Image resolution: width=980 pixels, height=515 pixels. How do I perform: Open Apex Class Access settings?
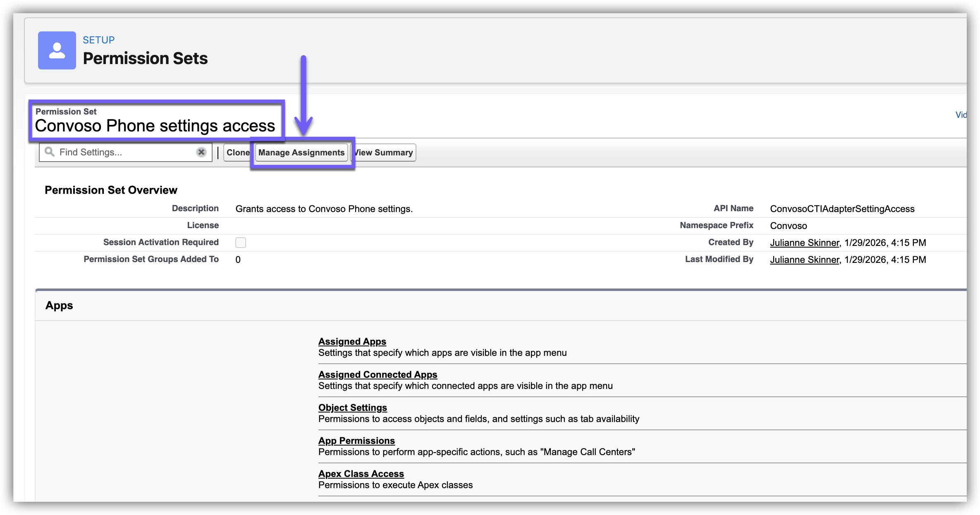tap(361, 474)
